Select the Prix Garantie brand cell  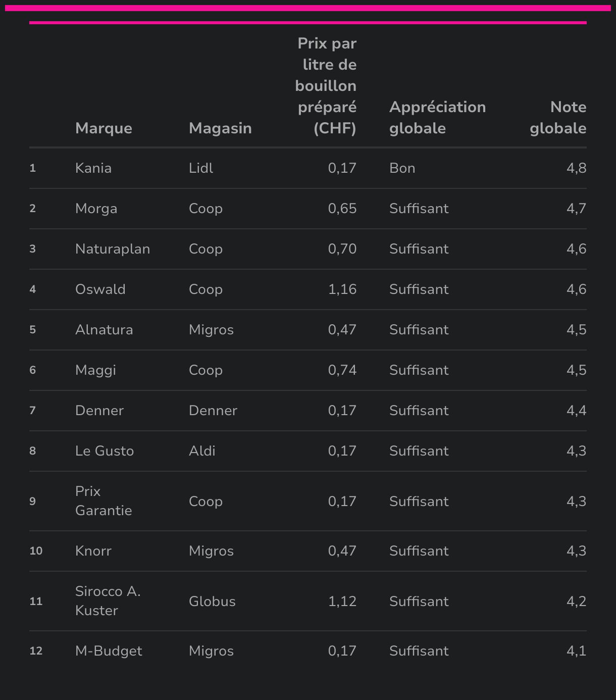coord(104,501)
